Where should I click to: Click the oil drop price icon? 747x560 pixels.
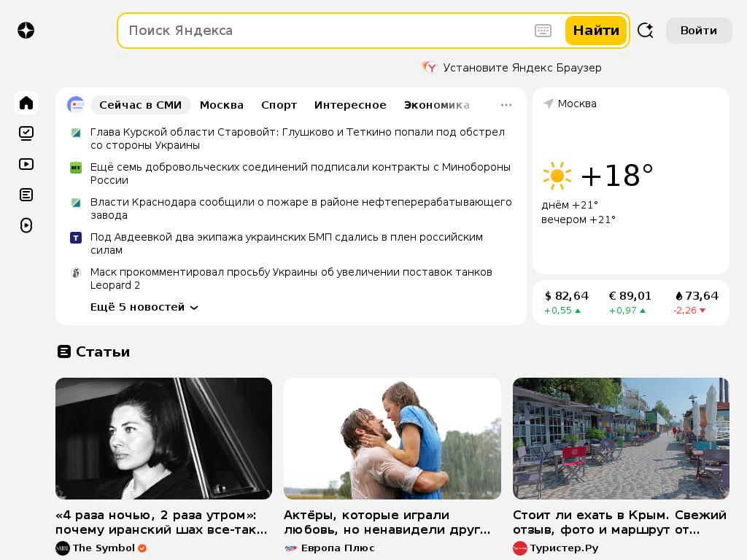(x=679, y=296)
